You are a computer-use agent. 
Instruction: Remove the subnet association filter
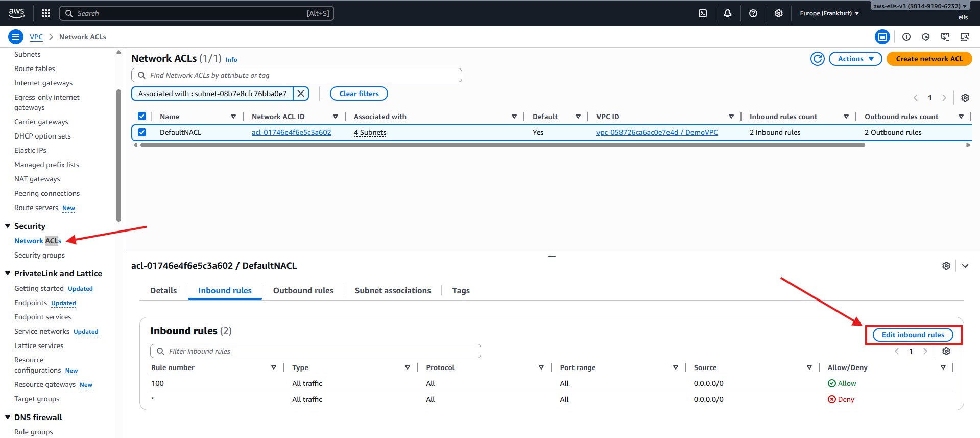301,94
